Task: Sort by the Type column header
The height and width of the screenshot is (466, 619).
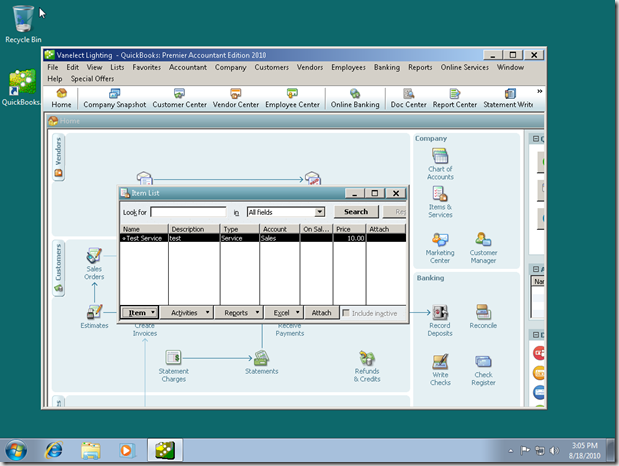Action: pos(240,229)
